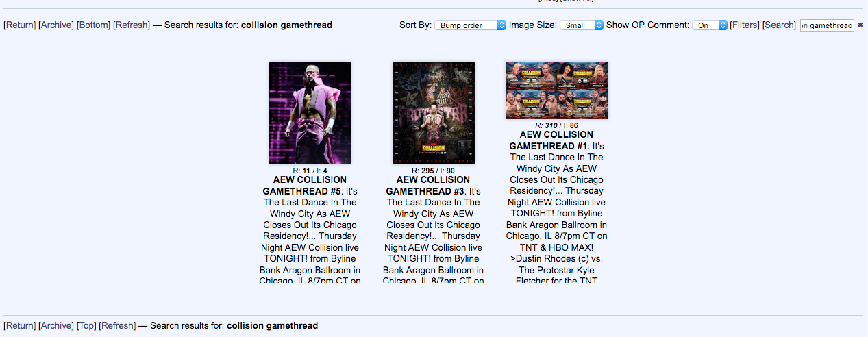Image resolution: width=868 pixels, height=337 pixels.
Task: Click the reply count R: 310 / I: 86
Action: pos(557,125)
